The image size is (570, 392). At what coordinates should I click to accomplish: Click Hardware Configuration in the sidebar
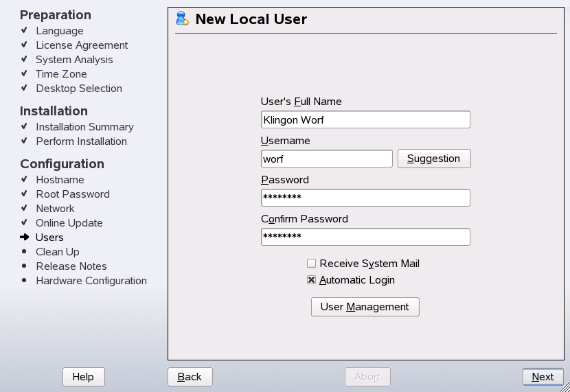click(x=91, y=281)
